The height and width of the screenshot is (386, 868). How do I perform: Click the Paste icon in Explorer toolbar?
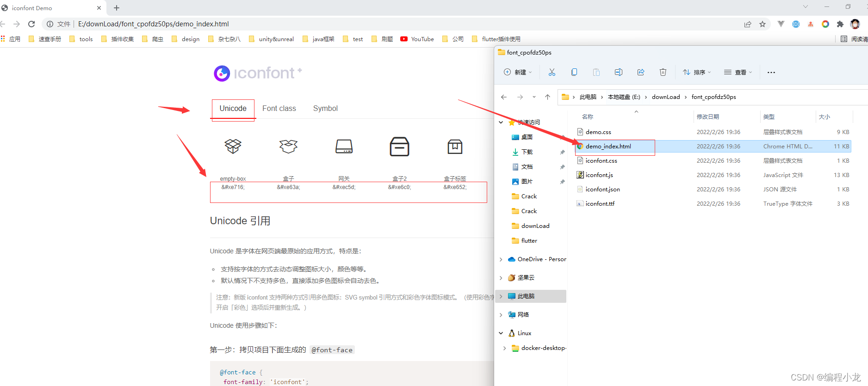click(596, 72)
